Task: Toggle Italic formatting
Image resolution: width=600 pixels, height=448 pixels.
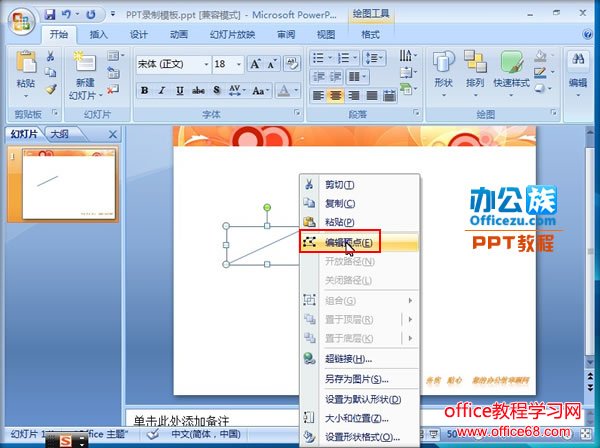Action: [x=162, y=91]
